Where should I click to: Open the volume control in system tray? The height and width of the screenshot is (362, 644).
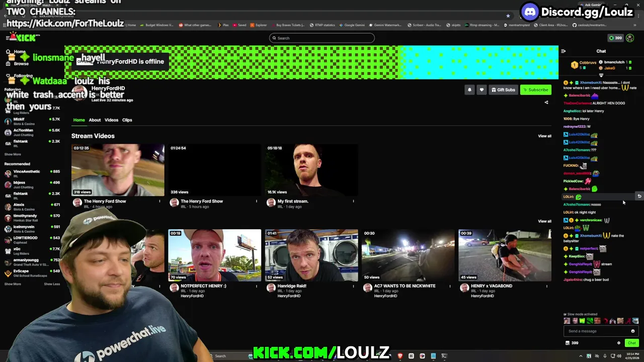pyautogui.click(x=619, y=356)
